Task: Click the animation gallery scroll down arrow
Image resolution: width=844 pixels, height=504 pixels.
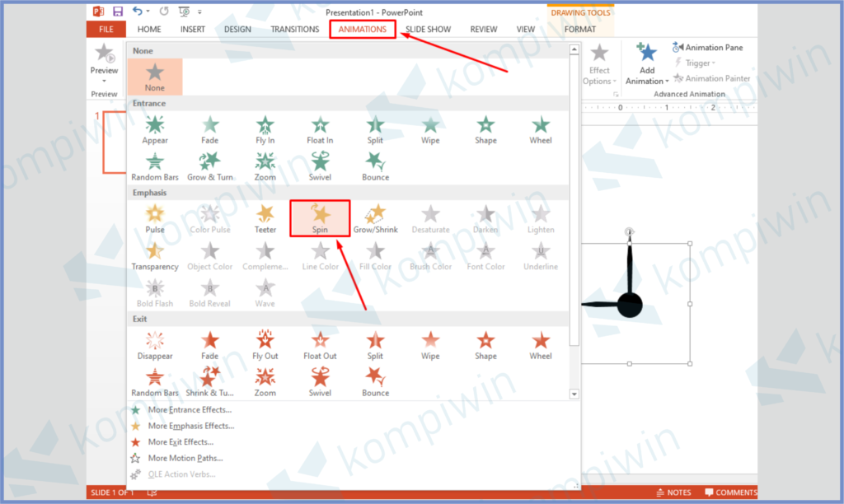Action: [x=574, y=394]
